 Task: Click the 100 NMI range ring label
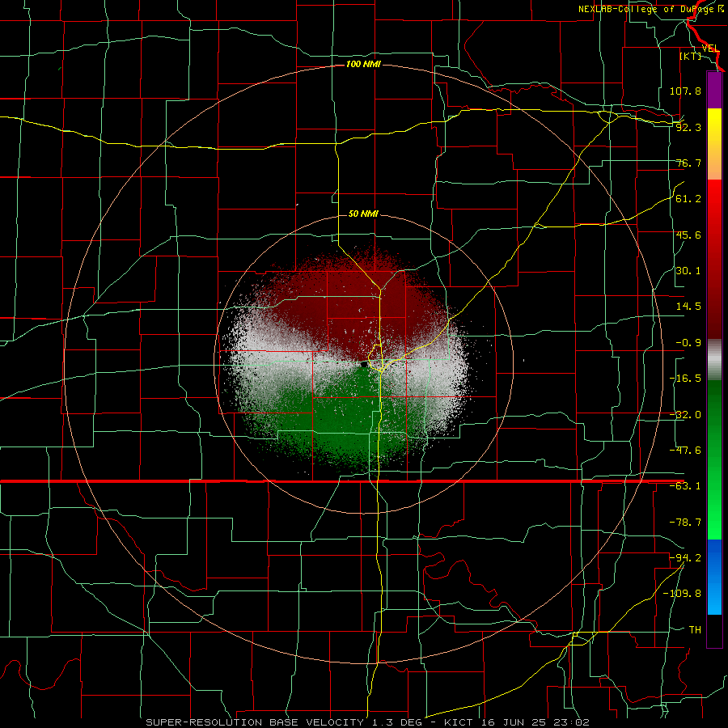[363, 64]
